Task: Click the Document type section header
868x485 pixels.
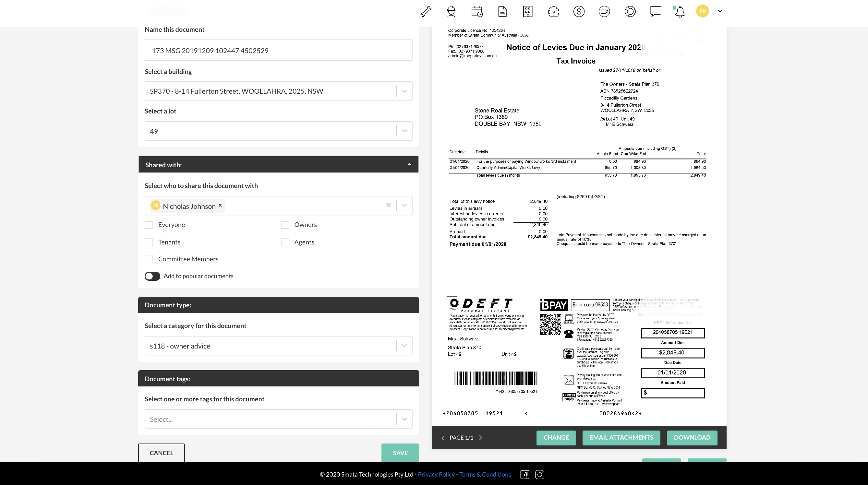Action: click(x=278, y=305)
